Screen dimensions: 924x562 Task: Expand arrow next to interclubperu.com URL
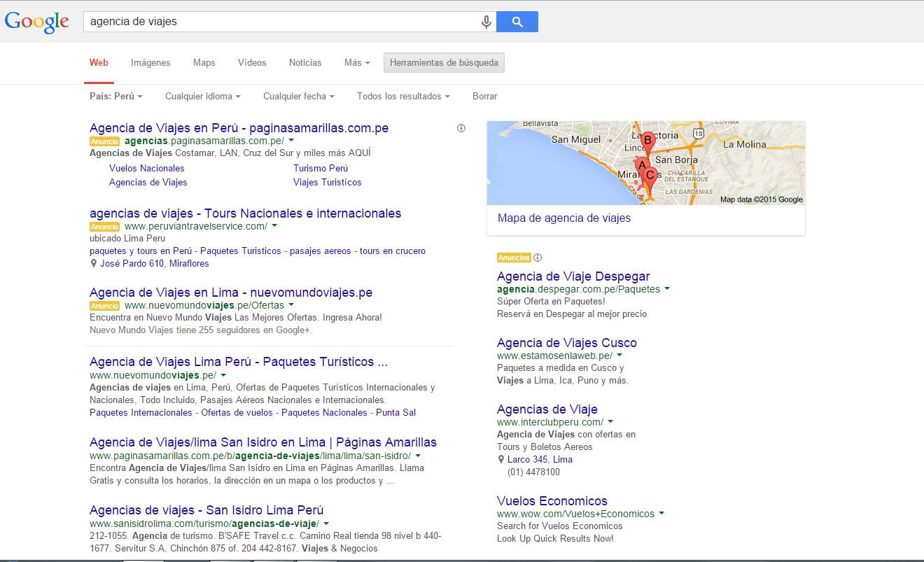pos(610,422)
